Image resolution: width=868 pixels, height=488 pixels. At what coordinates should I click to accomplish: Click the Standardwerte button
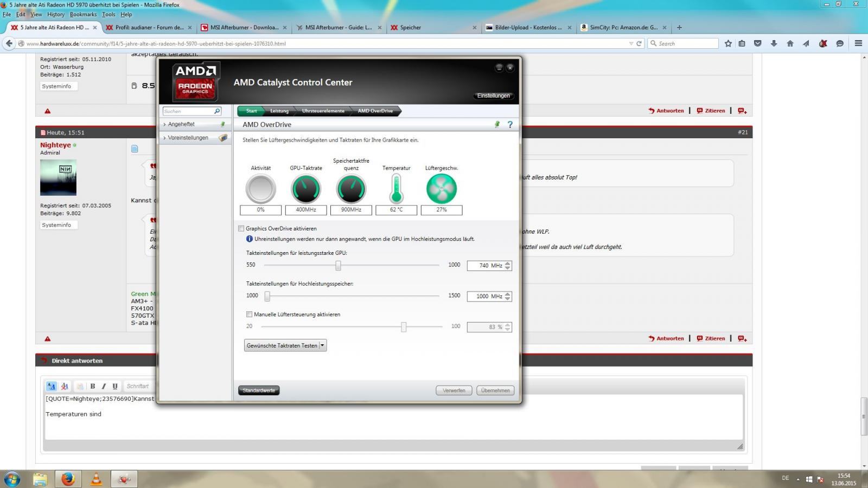(259, 390)
